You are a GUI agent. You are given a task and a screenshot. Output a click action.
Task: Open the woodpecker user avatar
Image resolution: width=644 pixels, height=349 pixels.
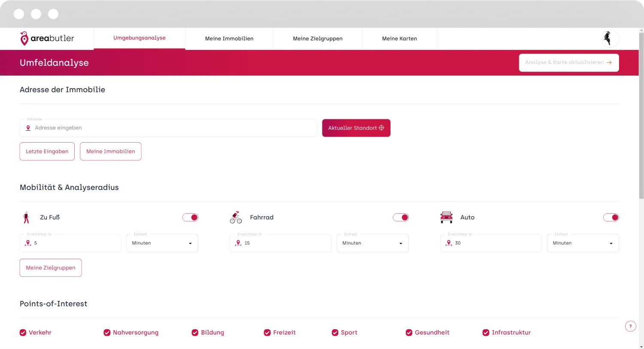(x=610, y=39)
